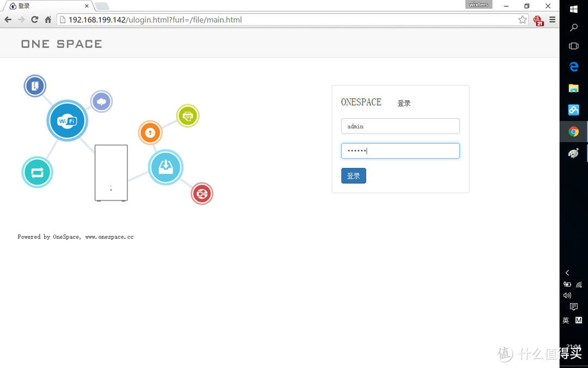The width and height of the screenshot is (588, 368).
Task: Bookmark this page with the star icon
Action: pyautogui.click(x=522, y=20)
